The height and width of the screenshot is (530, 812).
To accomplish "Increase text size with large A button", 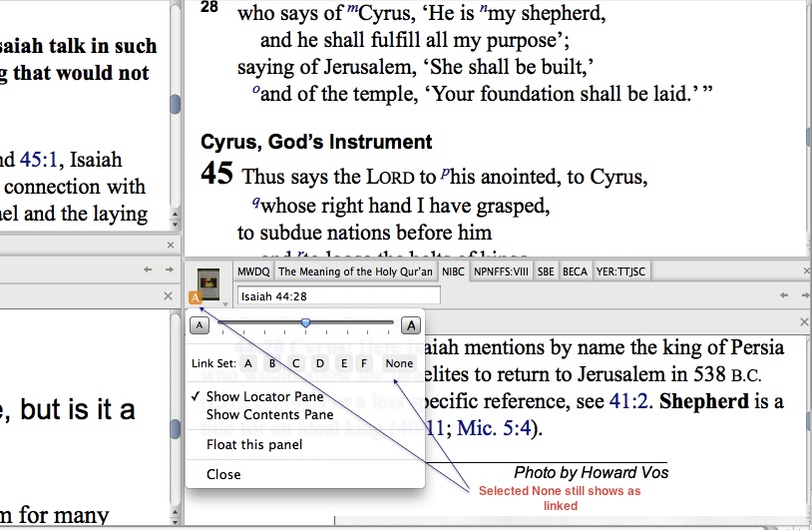I will coord(409,325).
